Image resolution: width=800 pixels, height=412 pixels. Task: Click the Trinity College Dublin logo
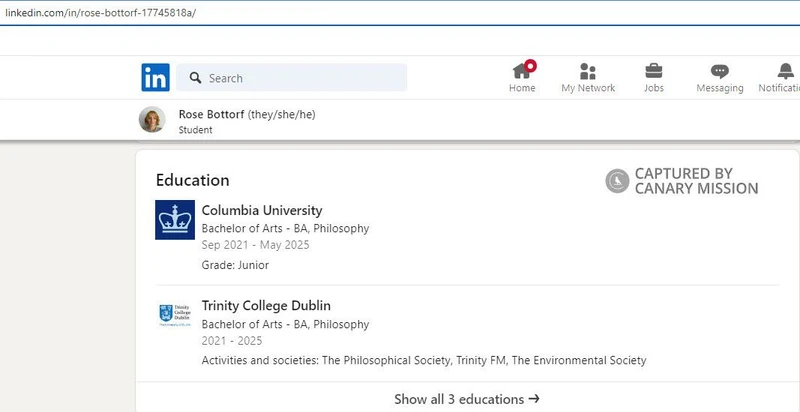pyautogui.click(x=175, y=315)
